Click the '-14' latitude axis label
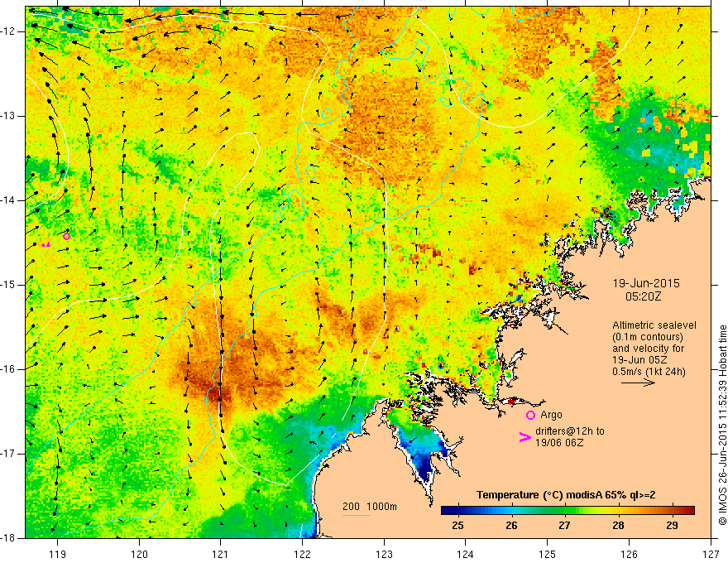 click(8, 200)
